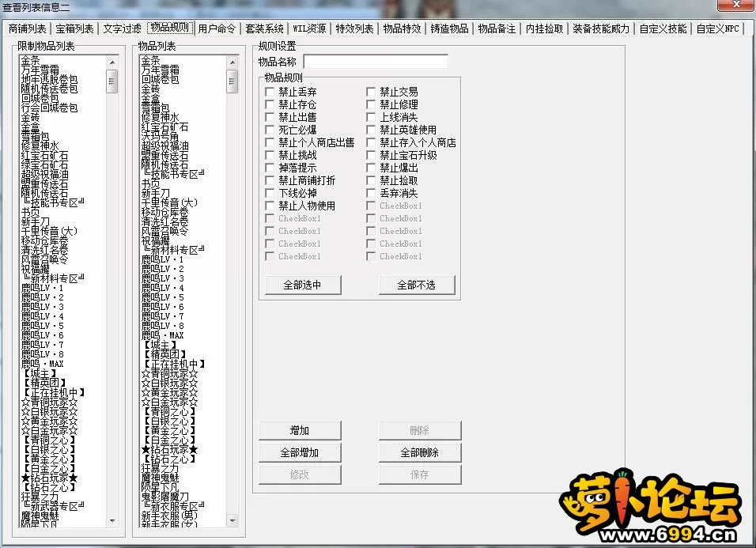Tick the 禁止挑战 checkbox

[270, 155]
